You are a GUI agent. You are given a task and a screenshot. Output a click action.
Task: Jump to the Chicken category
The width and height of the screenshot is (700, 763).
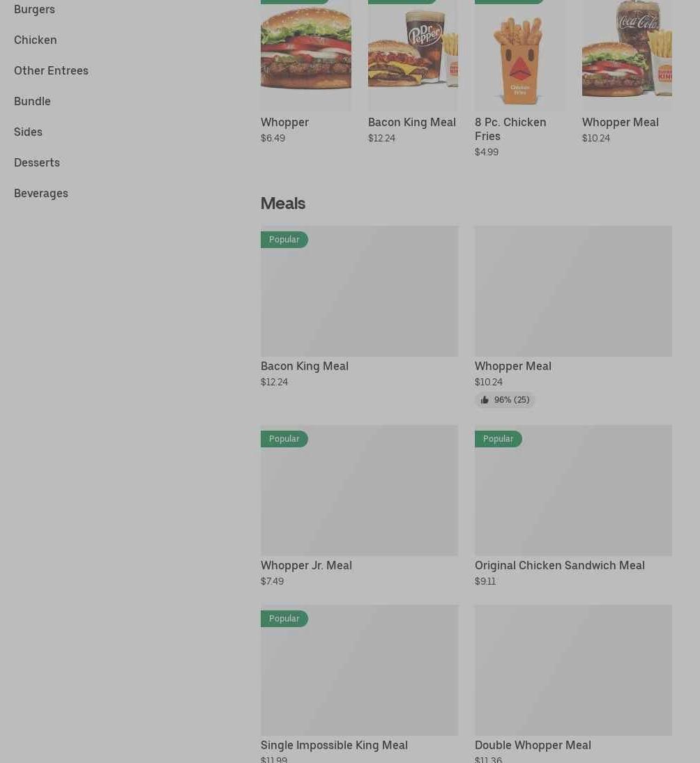tap(36, 40)
